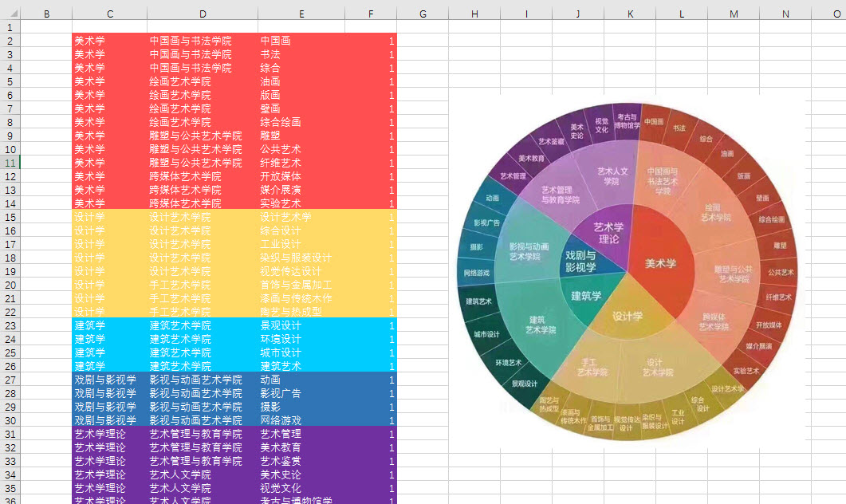Click the 公共艺术 cell in column E
The image size is (846, 504).
click(301, 149)
